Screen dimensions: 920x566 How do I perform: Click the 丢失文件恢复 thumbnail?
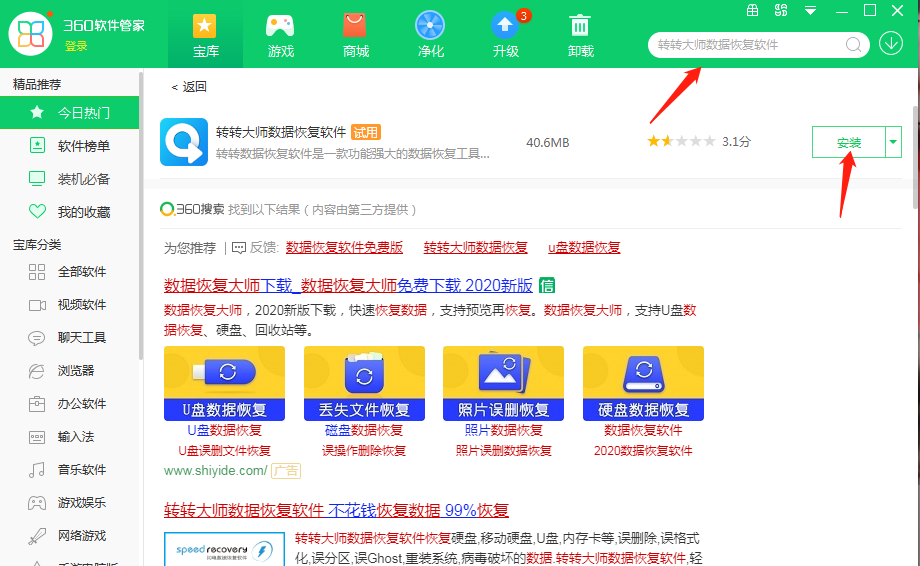tap(364, 384)
